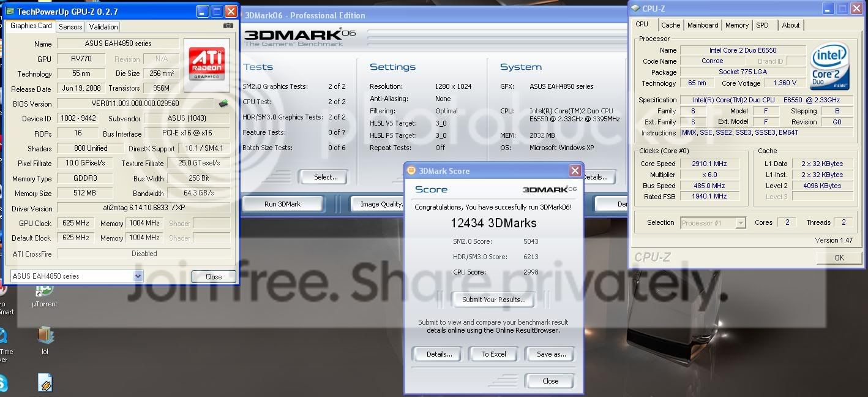Expand the ASUS EAH4850 series card dropdown

(138, 276)
